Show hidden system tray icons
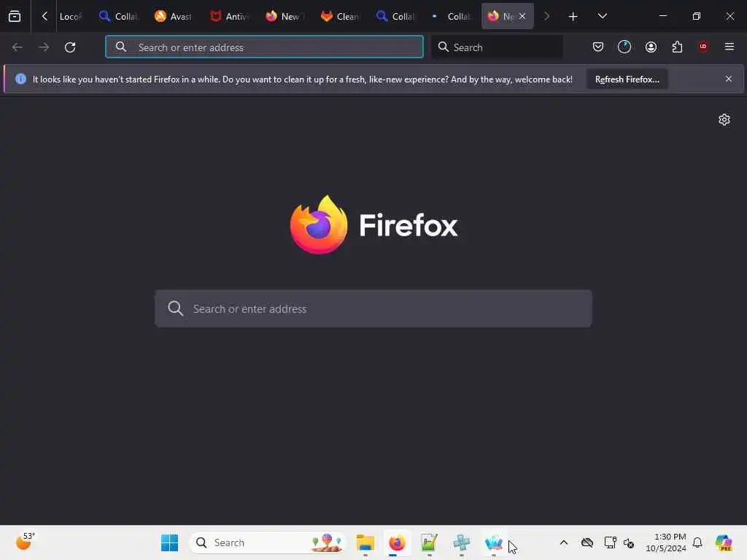The height and width of the screenshot is (560, 747). point(564,542)
